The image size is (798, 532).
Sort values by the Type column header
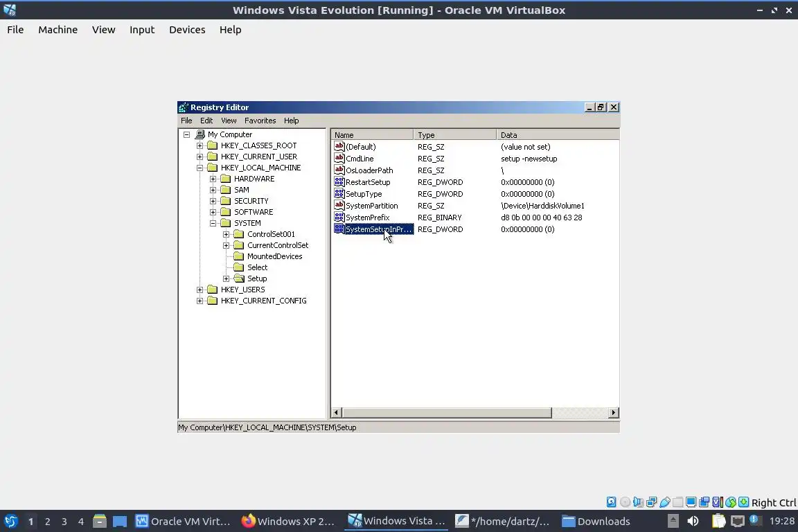point(455,135)
